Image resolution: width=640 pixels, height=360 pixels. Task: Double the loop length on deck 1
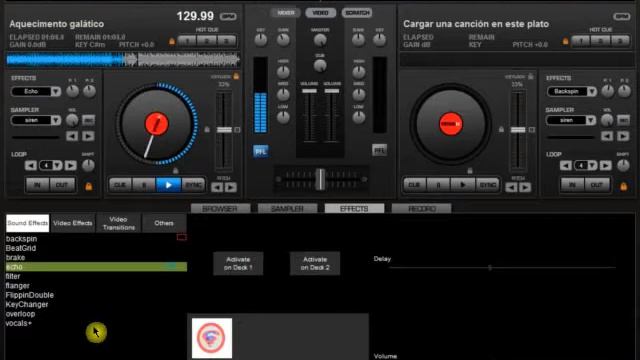click(x=71, y=165)
